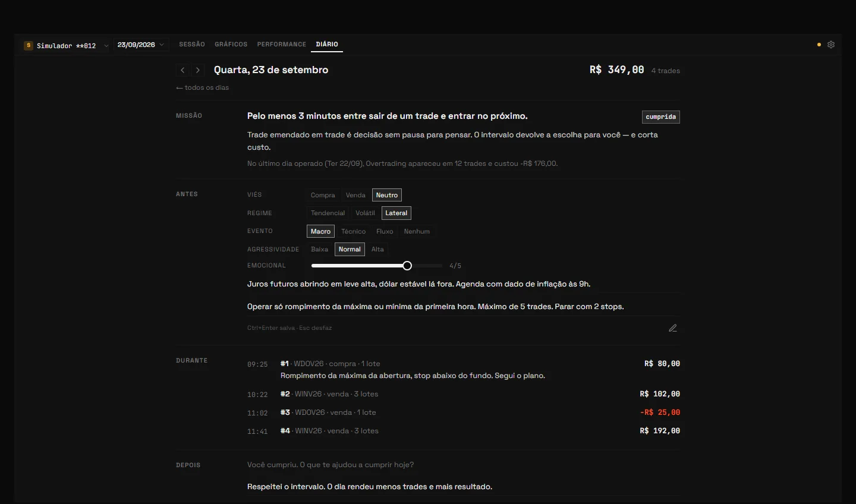Open settings gear icon
The height and width of the screenshot is (504, 856).
pos(831,45)
